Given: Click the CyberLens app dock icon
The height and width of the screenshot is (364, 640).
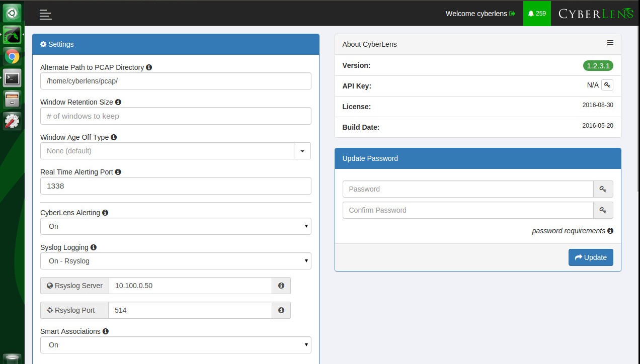Looking at the screenshot, I should point(12,34).
